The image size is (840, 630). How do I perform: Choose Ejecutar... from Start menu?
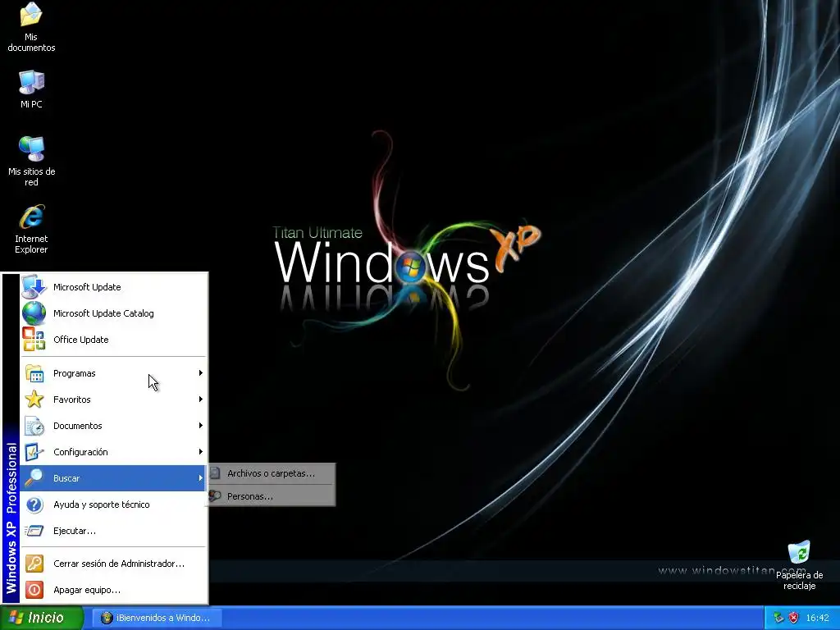(113, 531)
